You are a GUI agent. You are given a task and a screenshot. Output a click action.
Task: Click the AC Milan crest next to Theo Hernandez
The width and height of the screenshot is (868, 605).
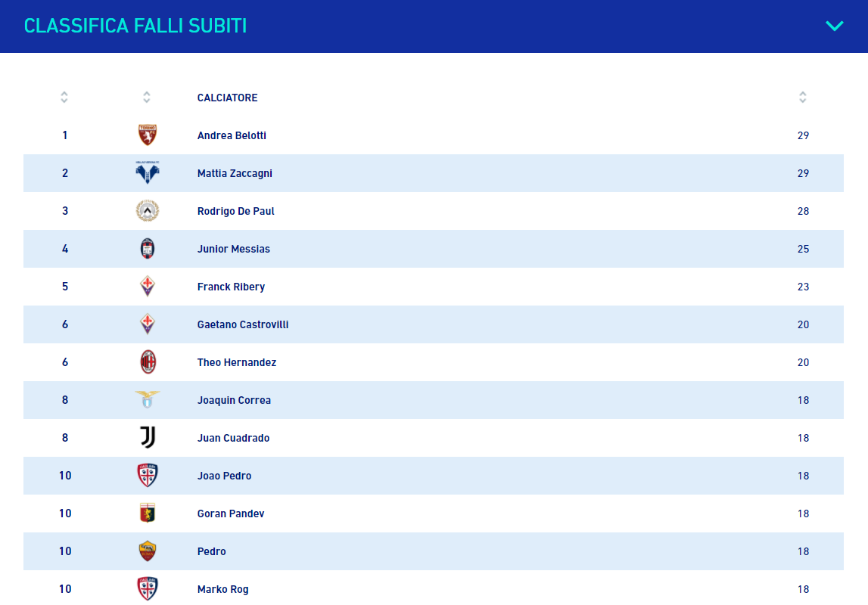click(x=148, y=362)
